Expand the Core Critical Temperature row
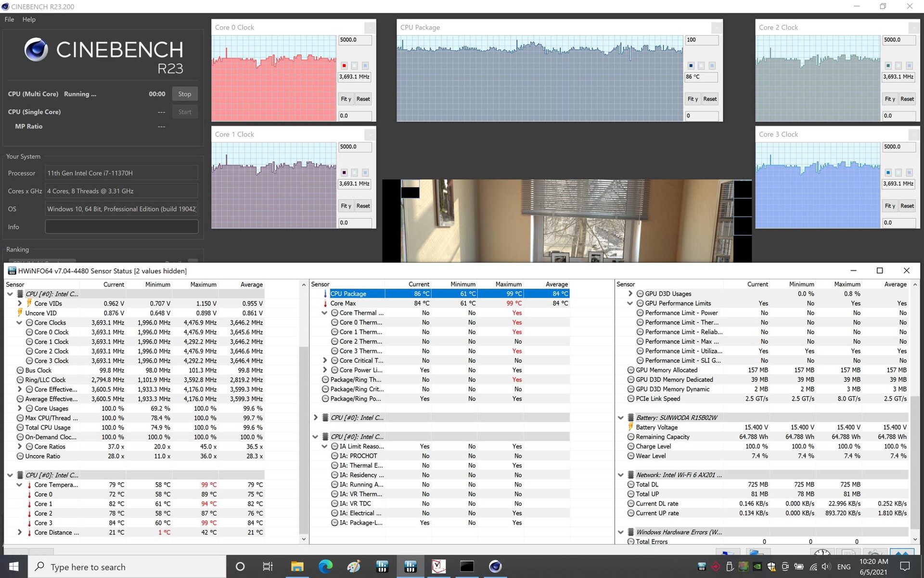Viewport: 924px width, 578px height. pos(325,360)
